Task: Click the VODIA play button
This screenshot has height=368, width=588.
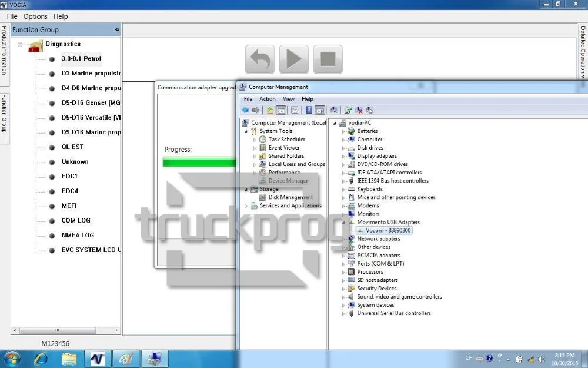Action: click(293, 59)
